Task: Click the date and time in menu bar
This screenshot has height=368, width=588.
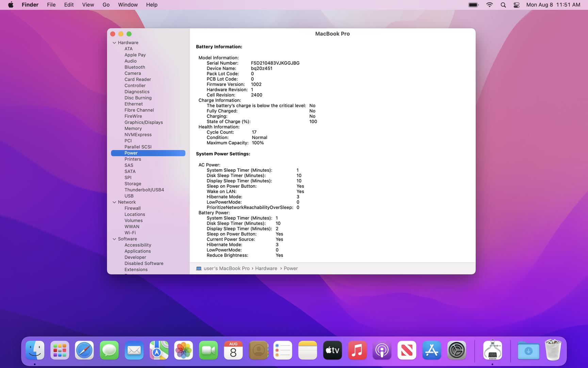Action: (553, 5)
